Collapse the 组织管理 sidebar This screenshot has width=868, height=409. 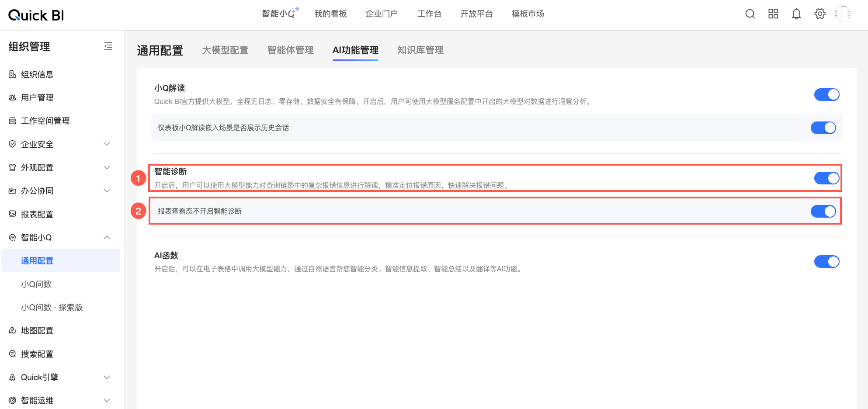tap(108, 46)
